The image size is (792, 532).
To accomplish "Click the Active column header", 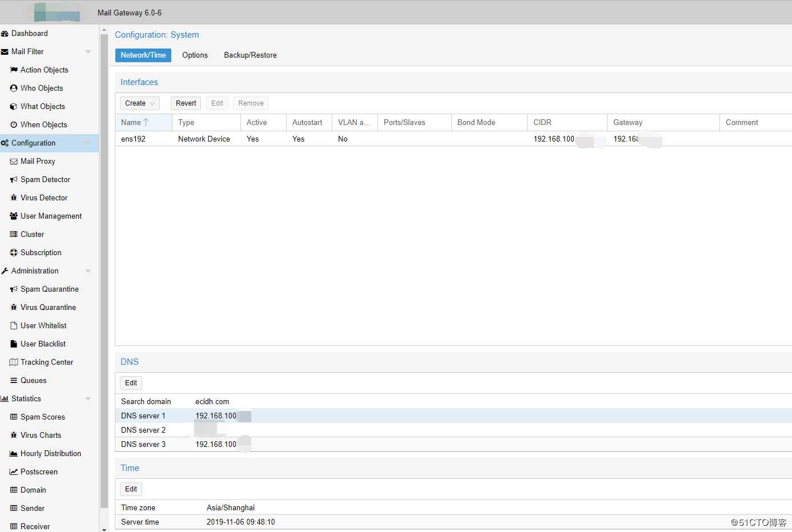I will 263,123.
